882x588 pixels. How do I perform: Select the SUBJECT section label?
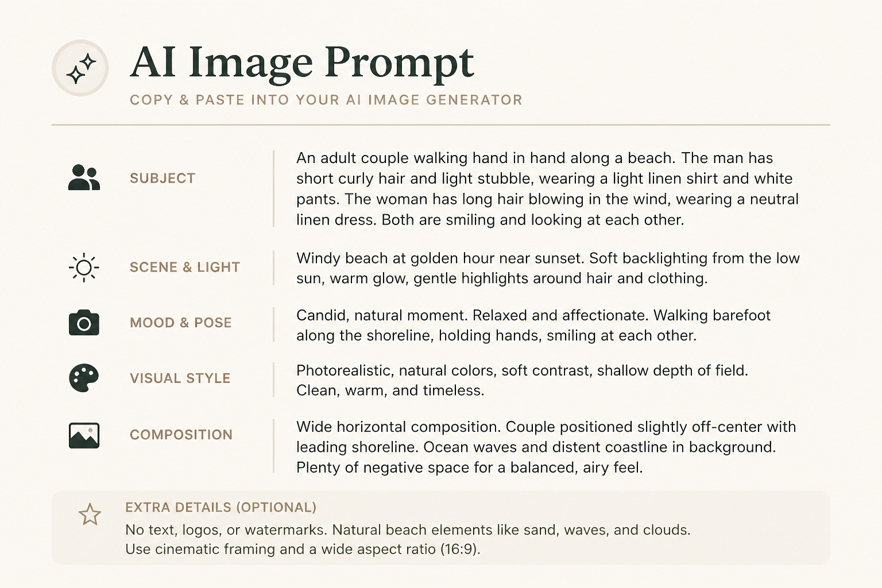coord(163,179)
